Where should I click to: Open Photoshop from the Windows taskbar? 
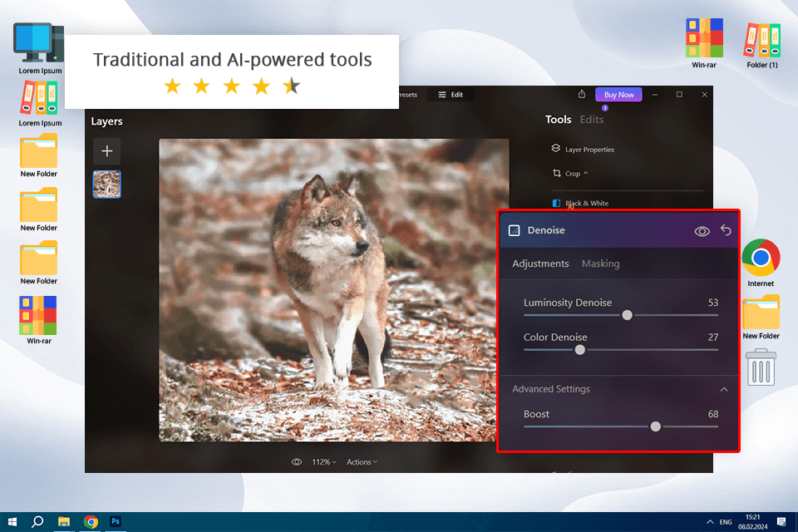click(x=116, y=522)
